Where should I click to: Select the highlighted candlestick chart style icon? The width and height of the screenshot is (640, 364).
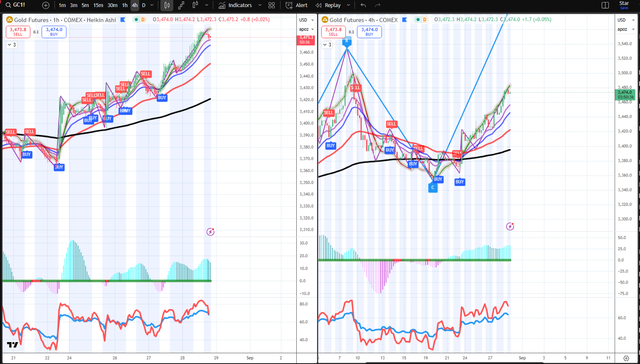pos(167,5)
